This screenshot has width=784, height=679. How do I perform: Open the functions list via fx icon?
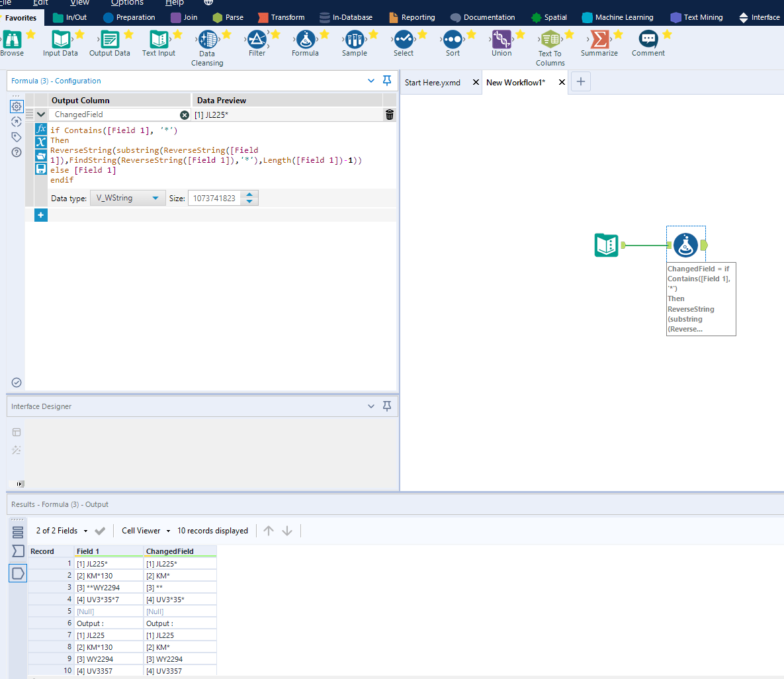pos(41,130)
